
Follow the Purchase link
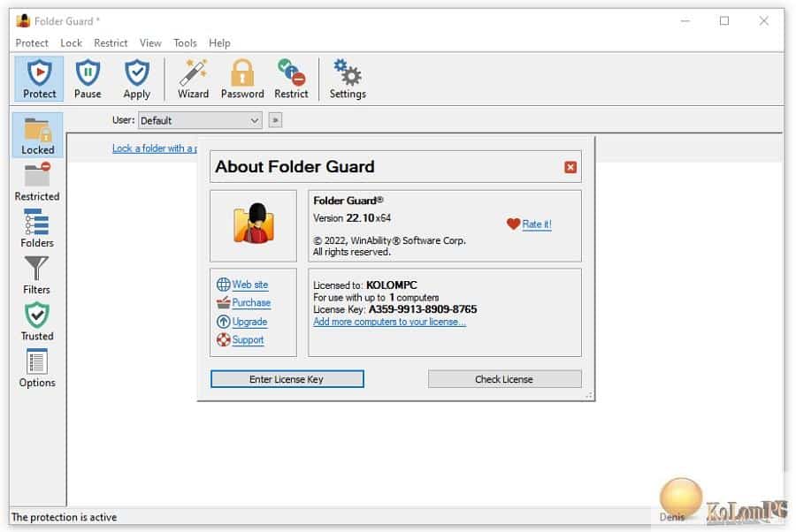coord(251,303)
